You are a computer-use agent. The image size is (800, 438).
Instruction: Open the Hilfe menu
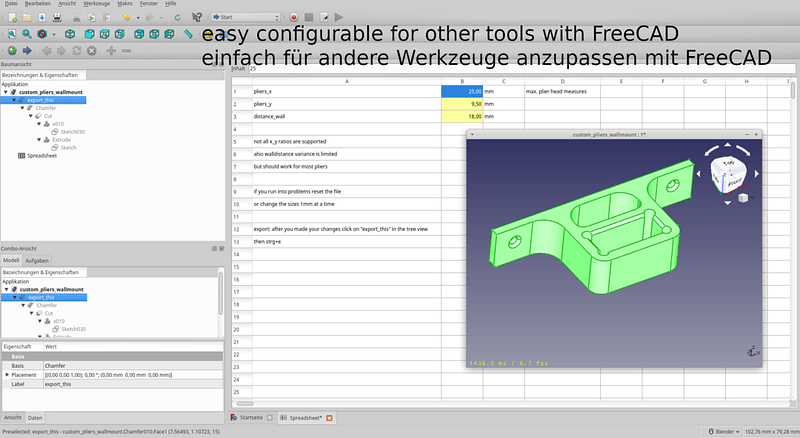point(170,4)
